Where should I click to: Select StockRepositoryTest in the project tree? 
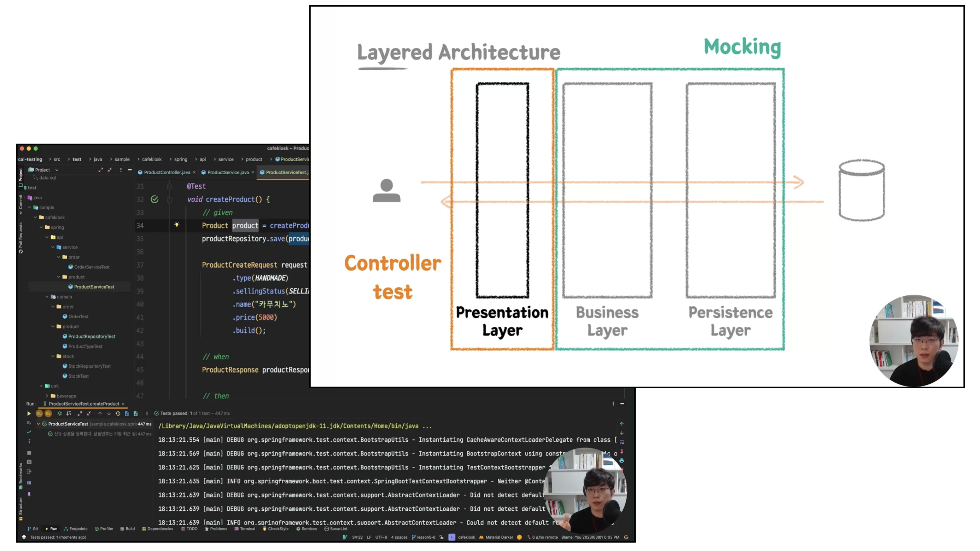pyautogui.click(x=89, y=366)
